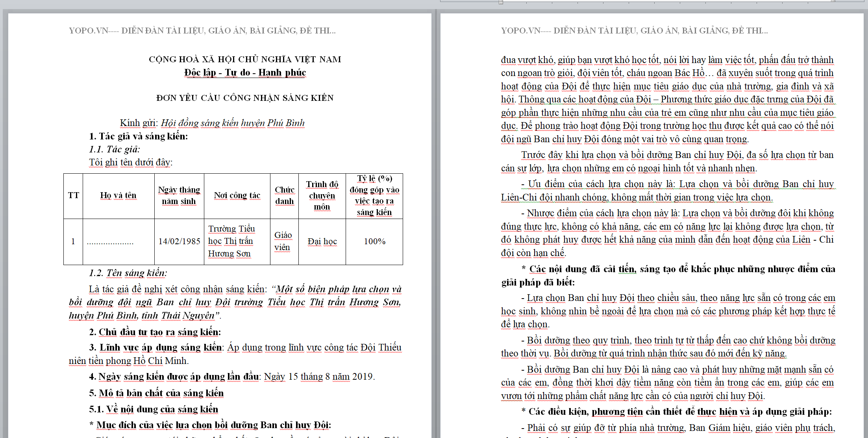Click the heading 2. Chủ đầu tư tạo ra sáng kiến
This screenshot has width=868, height=438.
(155, 332)
